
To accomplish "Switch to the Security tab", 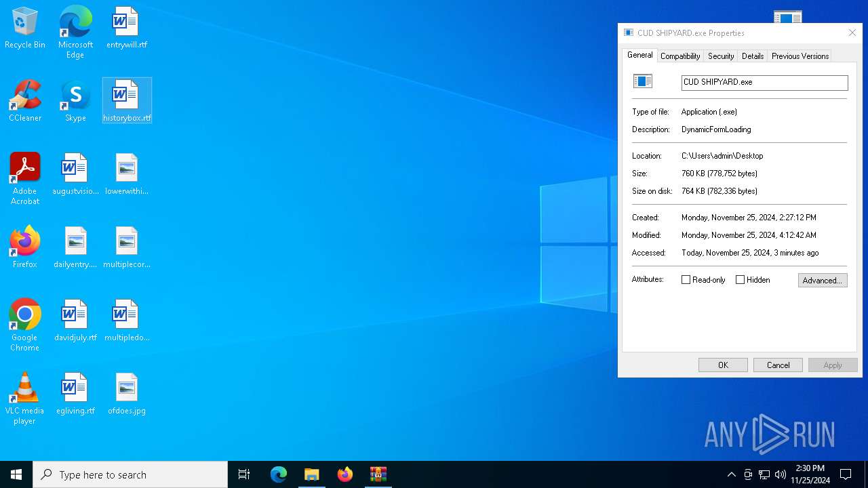I will (721, 56).
